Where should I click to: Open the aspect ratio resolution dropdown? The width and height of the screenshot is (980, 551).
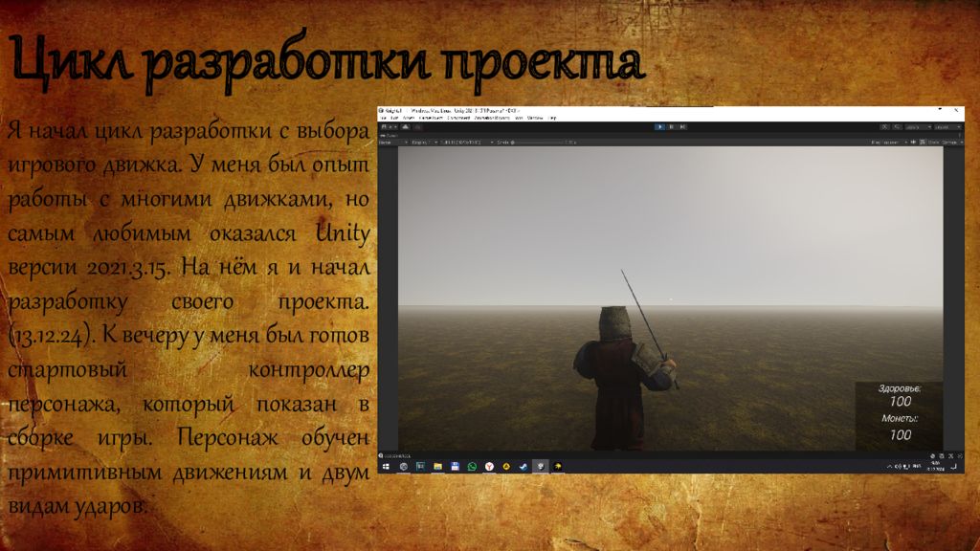pos(468,143)
